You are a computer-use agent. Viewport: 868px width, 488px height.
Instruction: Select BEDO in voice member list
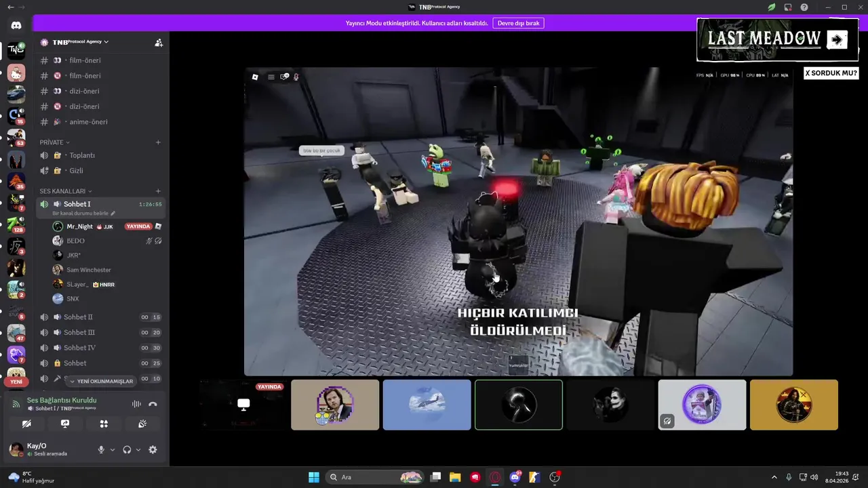pos(107,241)
